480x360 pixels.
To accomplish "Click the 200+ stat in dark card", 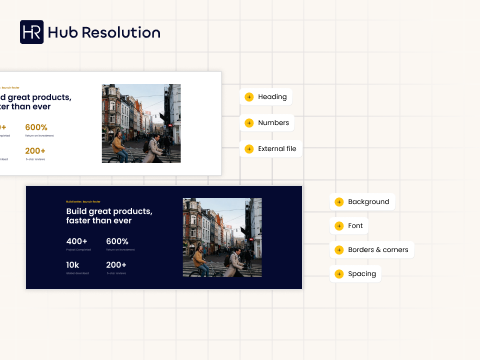I will click(x=116, y=265).
